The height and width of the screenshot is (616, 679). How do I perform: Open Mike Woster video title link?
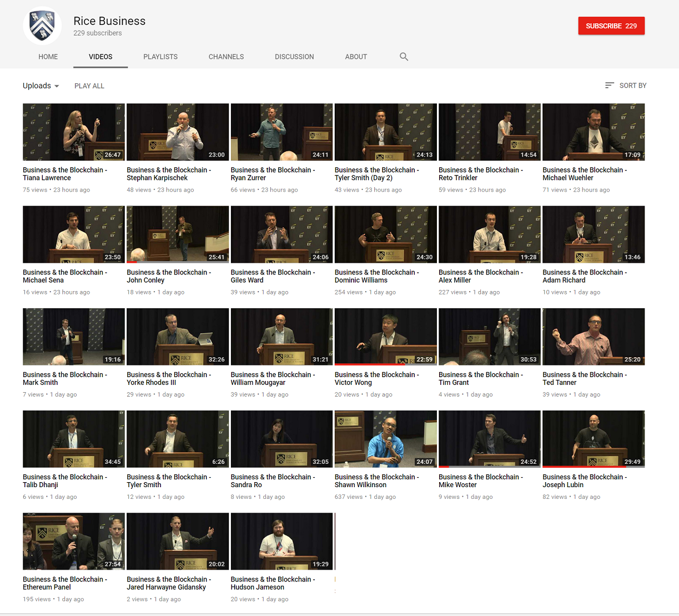pos(481,480)
